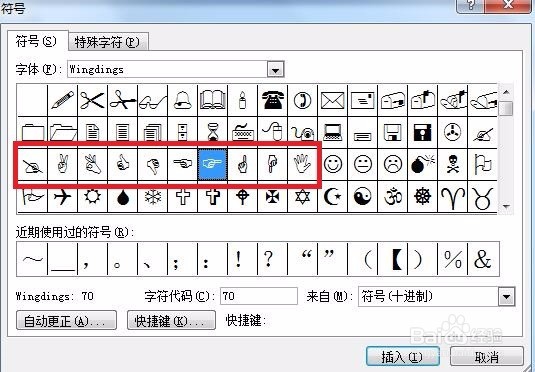The width and height of the screenshot is (535, 372).
Task: Expand the 来自 encoding dropdown
Action: pos(506,297)
